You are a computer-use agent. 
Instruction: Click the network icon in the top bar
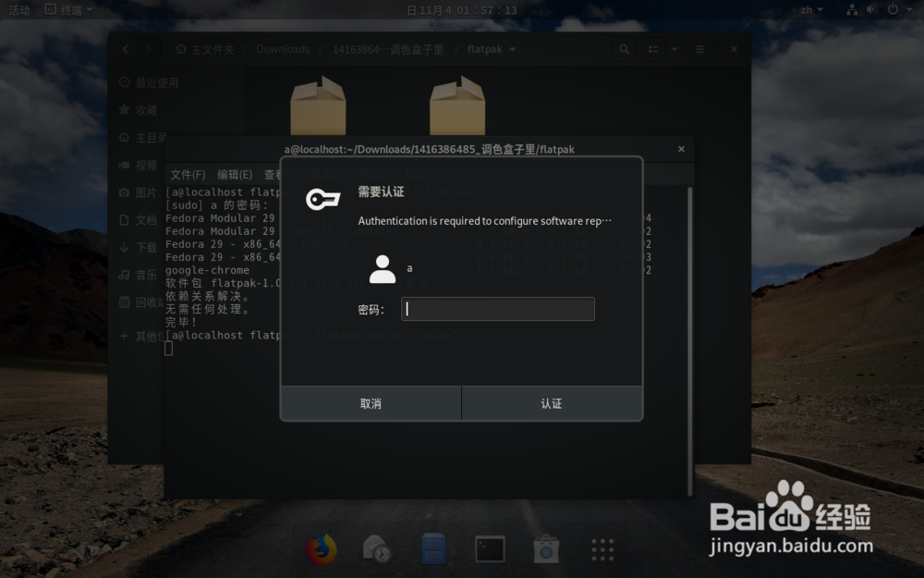coord(850,10)
